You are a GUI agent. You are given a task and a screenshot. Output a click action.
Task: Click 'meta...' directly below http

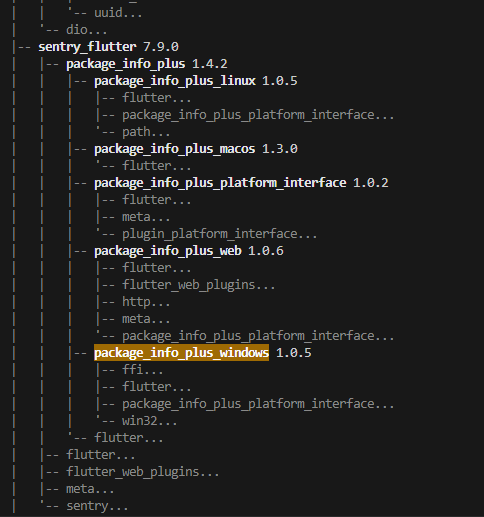146,319
